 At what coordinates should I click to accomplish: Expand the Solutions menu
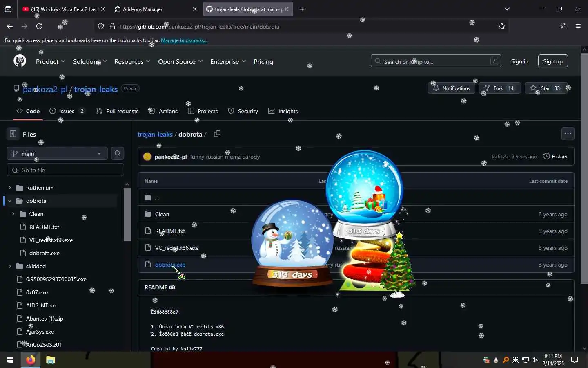90,62
